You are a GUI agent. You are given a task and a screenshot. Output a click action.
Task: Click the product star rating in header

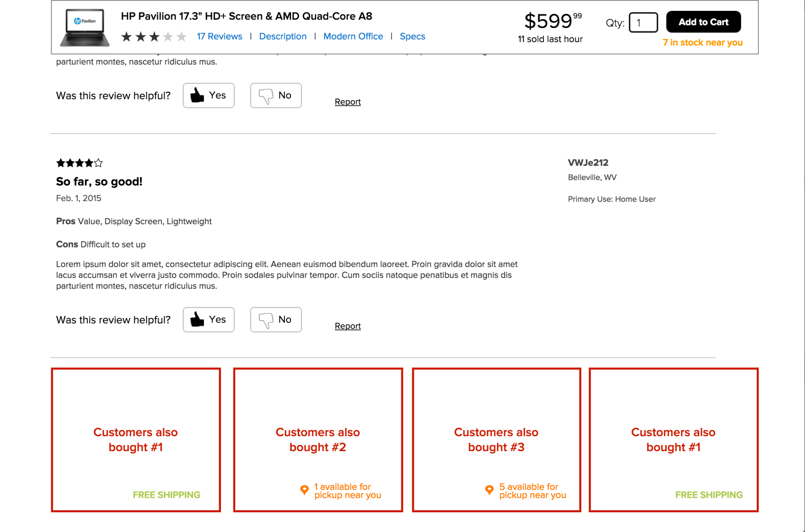154,37
